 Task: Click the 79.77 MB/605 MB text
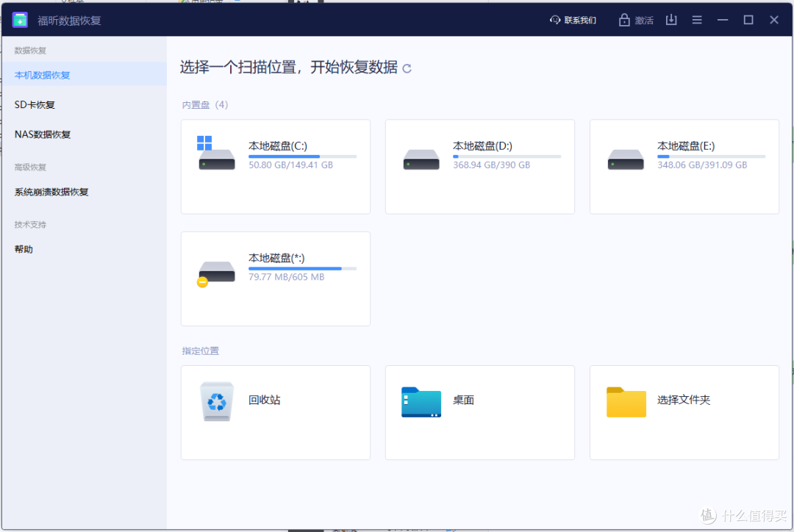click(286, 277)
